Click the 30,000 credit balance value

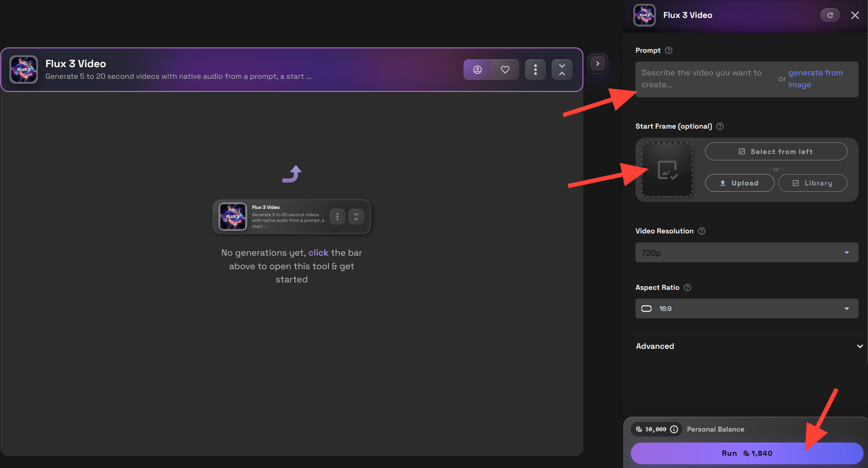click(655, 429)
